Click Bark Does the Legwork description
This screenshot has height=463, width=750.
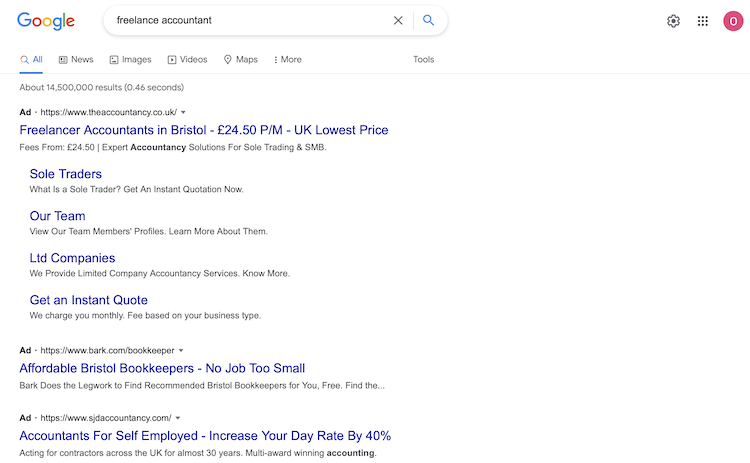point(202,386)
